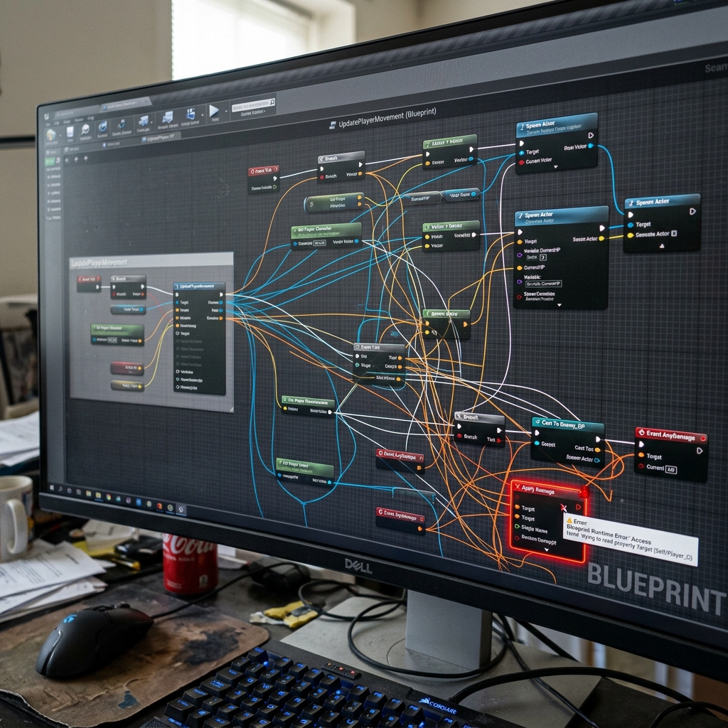Click the Play triangle in the toolbar
This screenshot has height=728, width=728.
(x=213, y=110)
